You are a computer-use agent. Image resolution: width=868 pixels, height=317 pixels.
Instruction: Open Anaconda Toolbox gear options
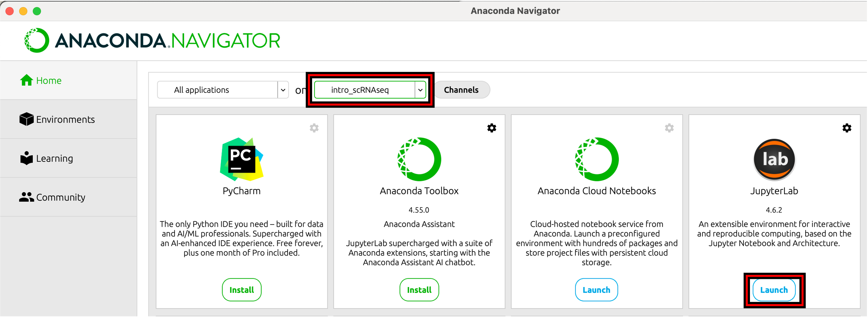(492, 128)
